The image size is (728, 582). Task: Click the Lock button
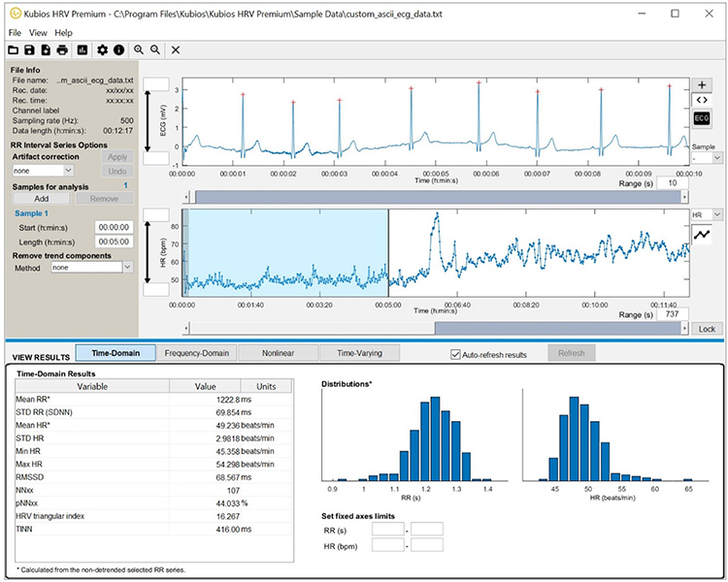[707, 329]
